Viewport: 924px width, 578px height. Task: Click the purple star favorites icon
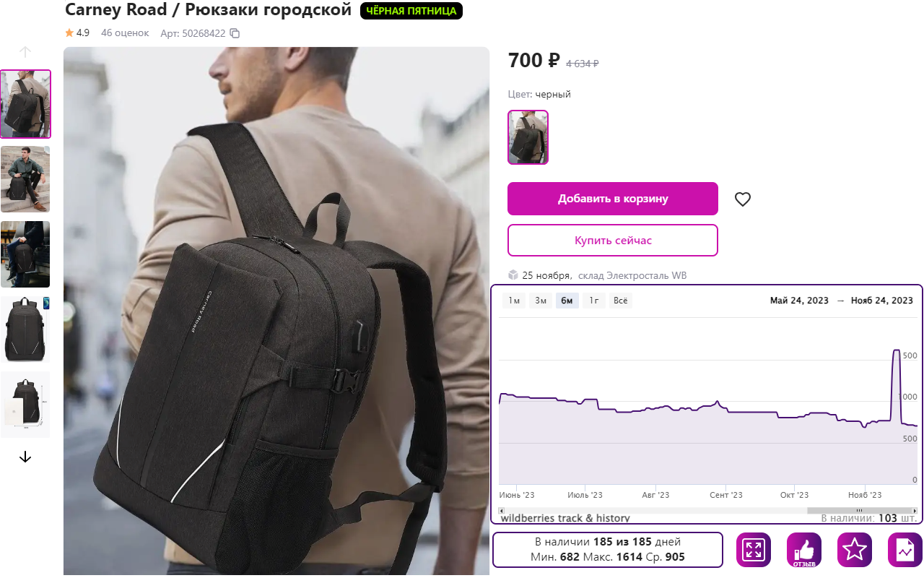click(x=855, y=550)
